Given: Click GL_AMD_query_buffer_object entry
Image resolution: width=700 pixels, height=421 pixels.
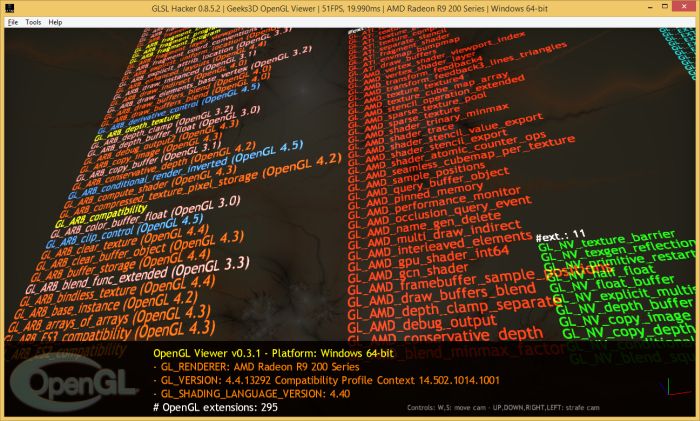Looking at the screenshot, I should point(429,182).
